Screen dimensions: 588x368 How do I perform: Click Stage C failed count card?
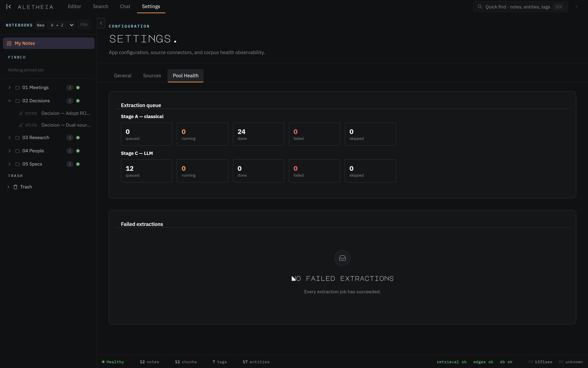314,171
